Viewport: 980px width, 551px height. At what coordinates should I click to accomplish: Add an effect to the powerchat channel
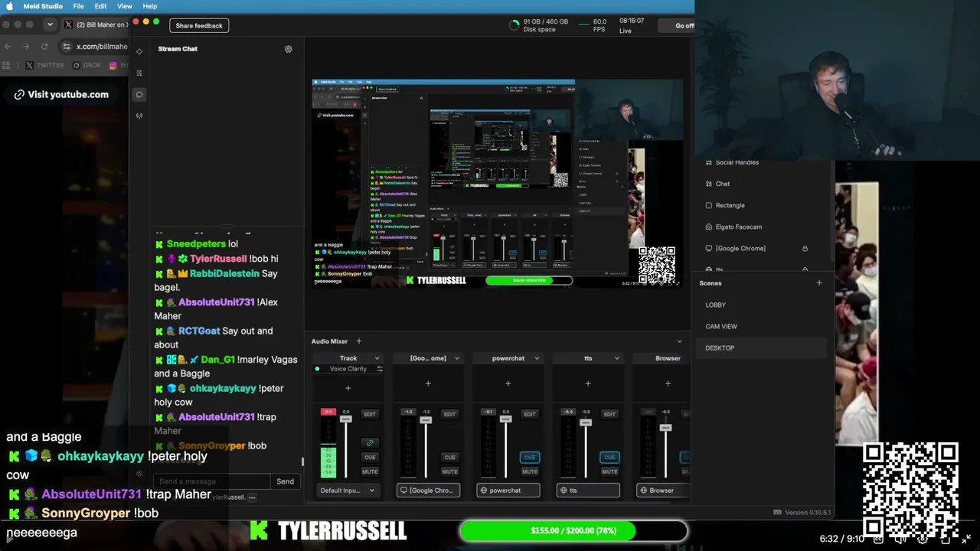point(508,383)
